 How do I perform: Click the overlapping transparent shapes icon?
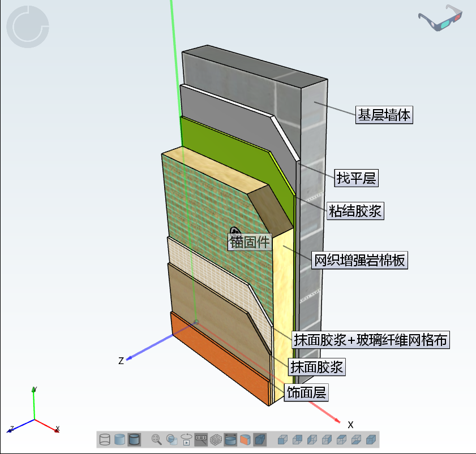point(171,439)
